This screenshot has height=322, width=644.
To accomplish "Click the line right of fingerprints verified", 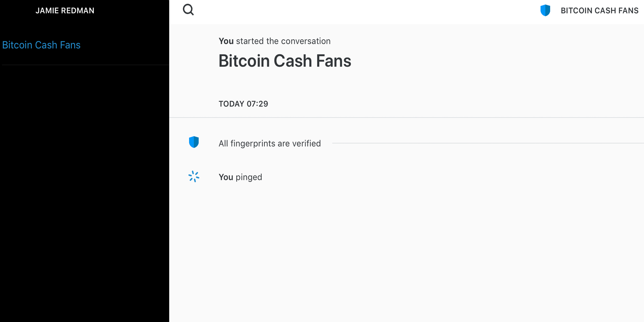I will (x=475, y=143).
